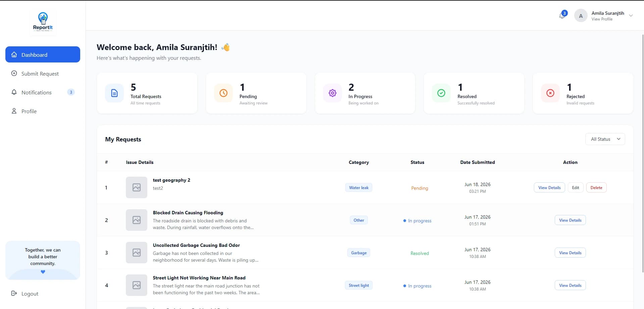Click the 'Issue Details' column header
Image resolution: width=644 pixels, height=309 pixels.
pyautogui.click(x=140, y=162)
